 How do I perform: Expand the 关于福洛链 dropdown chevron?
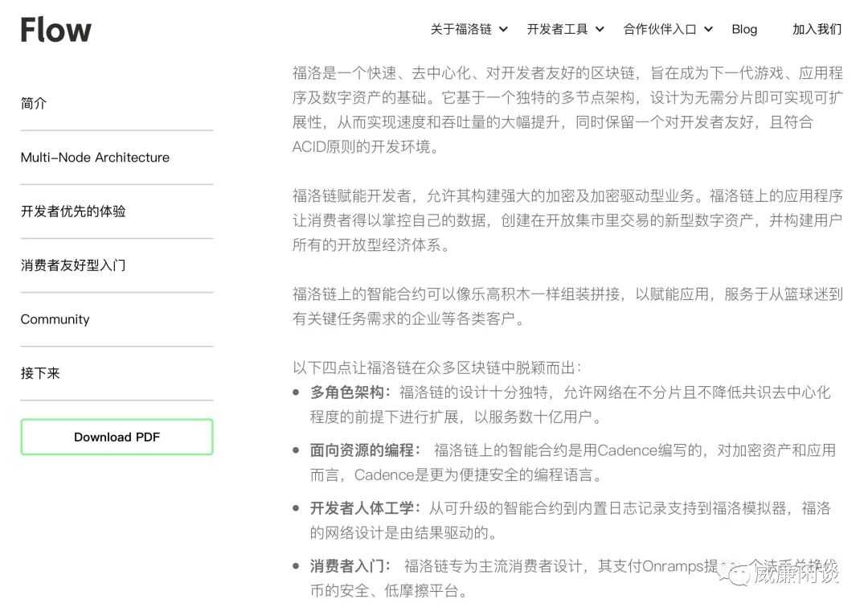[503, 30]
